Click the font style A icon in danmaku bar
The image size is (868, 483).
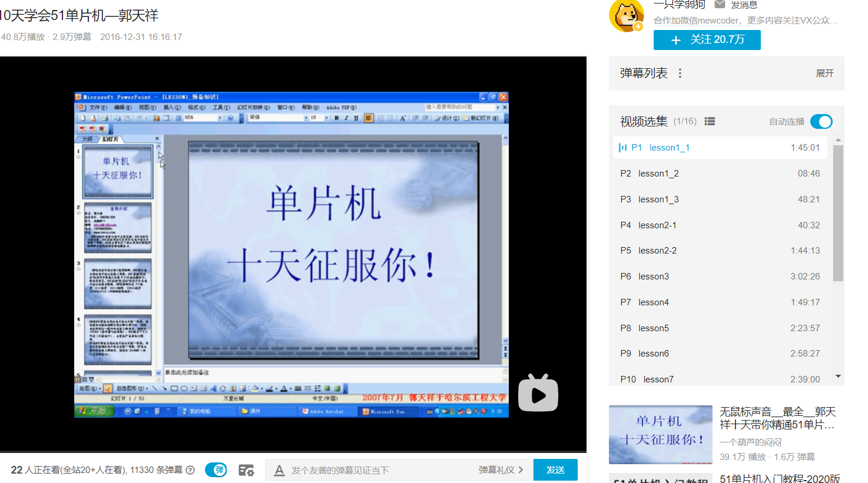pyautogui.click(x=279, y=470)
